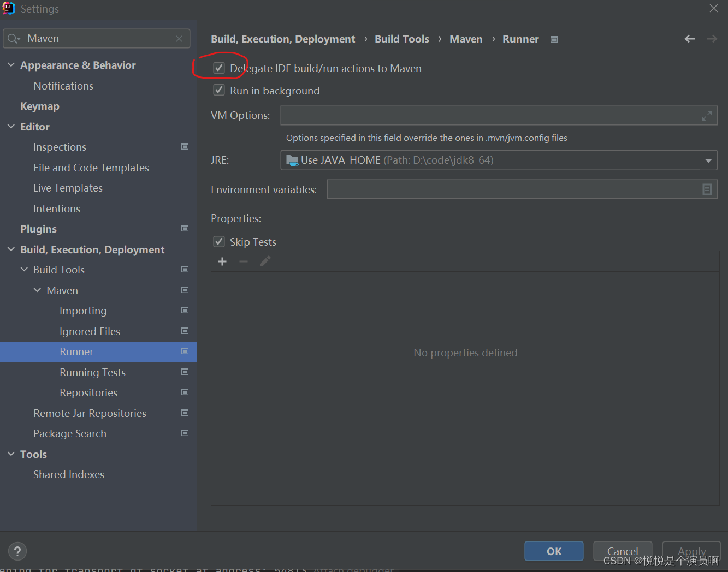728x572 pixels.
Task: Open the JRE dropdown list
Action: (x=708, y=160)
